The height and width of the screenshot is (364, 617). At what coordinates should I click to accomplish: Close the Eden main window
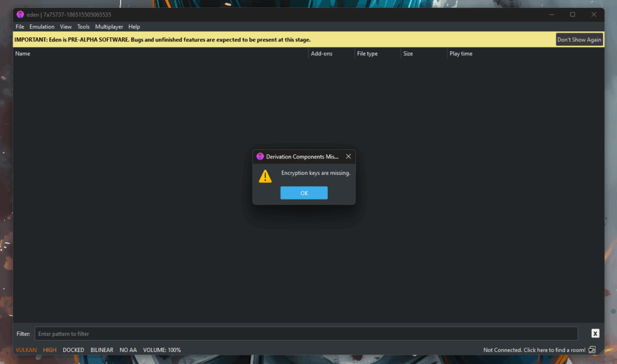click(x=594, y=14)
